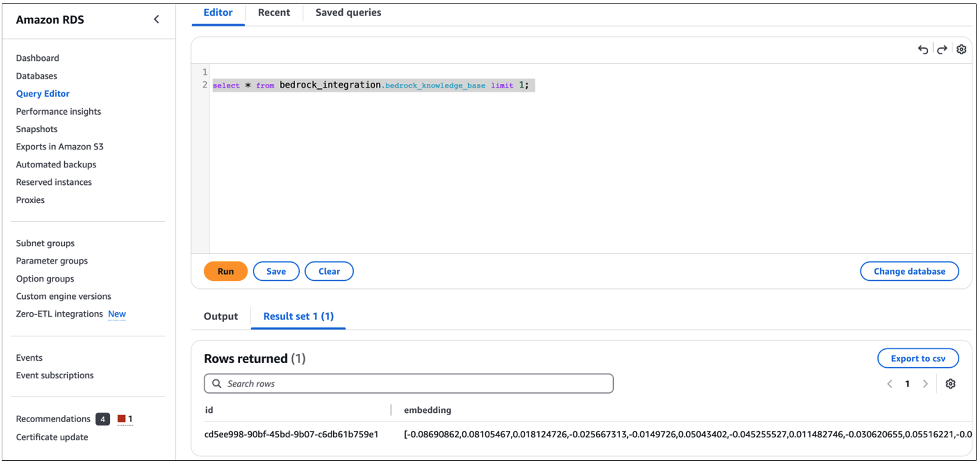Show the Output tab
The image size is (980, 465).
tap(221, 316)
